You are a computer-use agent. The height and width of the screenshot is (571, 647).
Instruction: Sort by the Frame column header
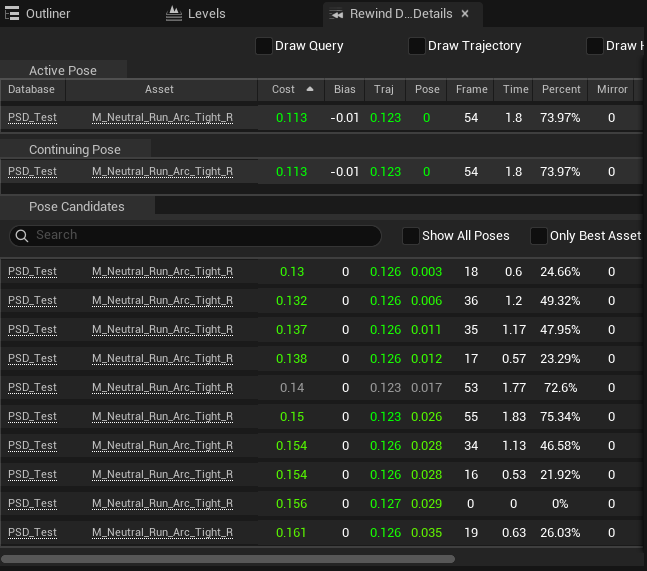click(x=471, y=89)
